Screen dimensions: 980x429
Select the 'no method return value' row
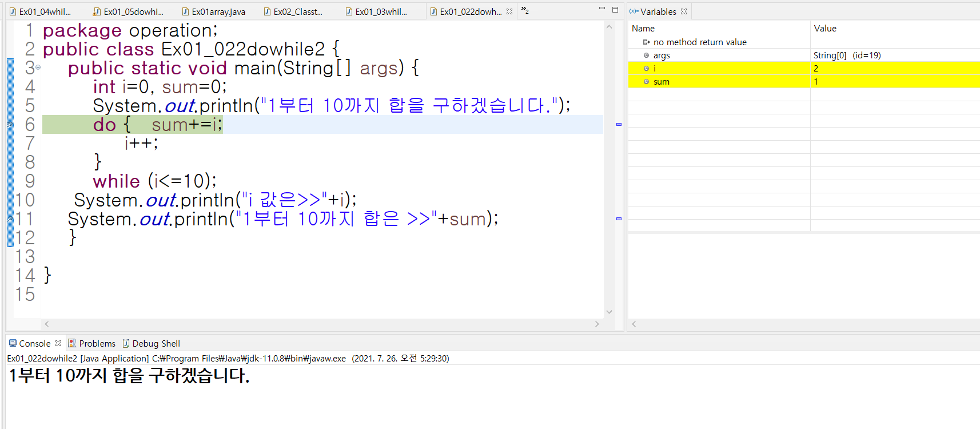[804, 42]
